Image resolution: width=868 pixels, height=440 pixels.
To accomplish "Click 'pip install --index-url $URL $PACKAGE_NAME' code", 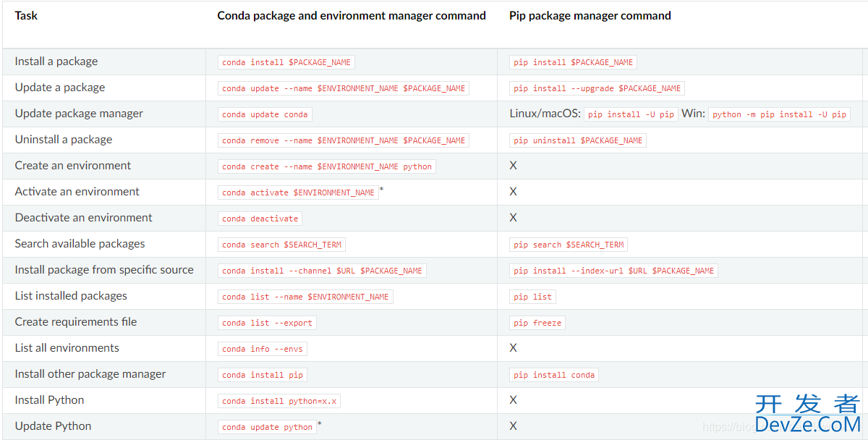I will (613, 271).
